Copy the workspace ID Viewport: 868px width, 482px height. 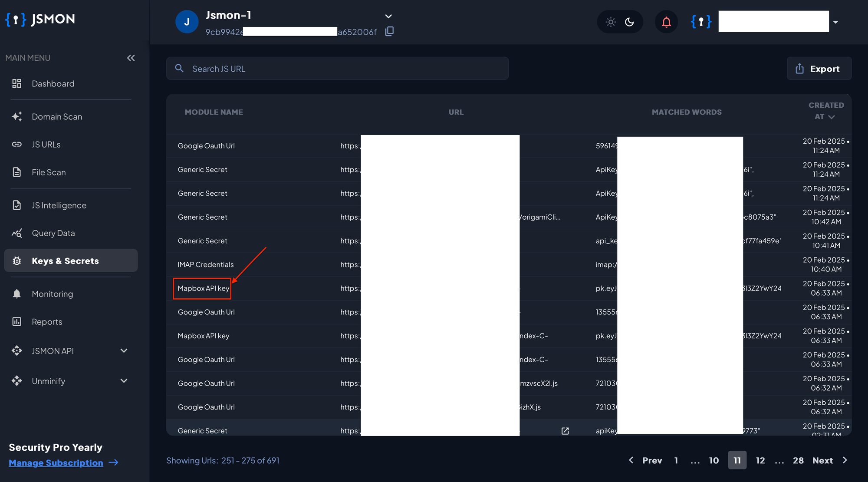pos(389,31)
